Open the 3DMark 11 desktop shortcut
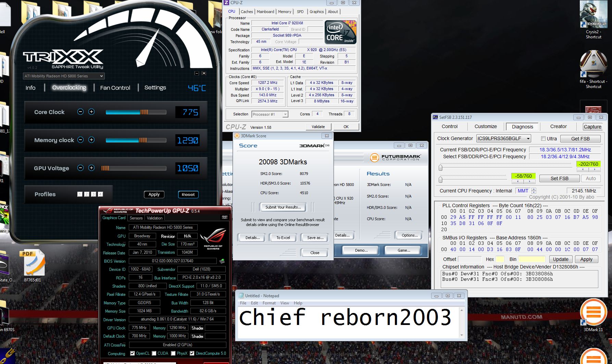This screenshot has width=612, height=364. pos(593,315)
